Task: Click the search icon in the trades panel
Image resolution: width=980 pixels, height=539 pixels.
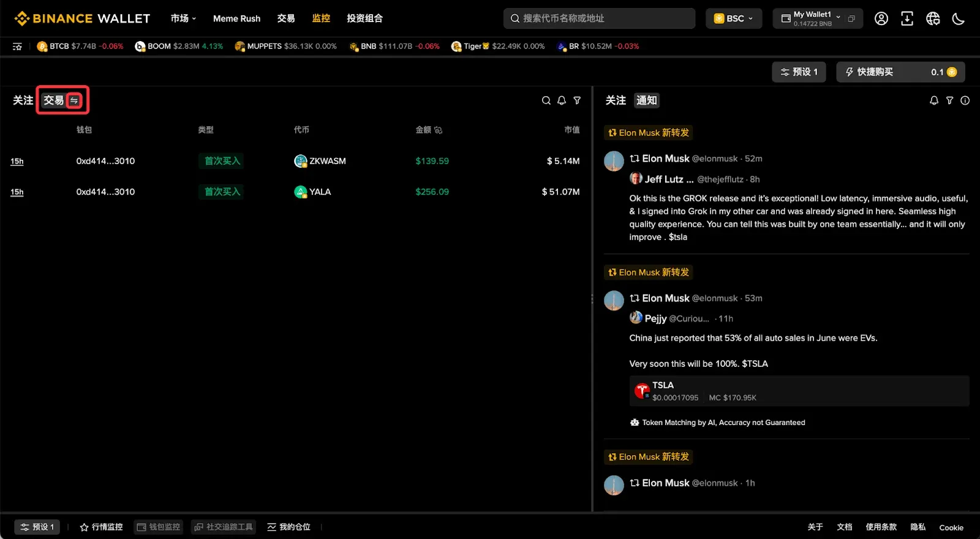Action: pos(546,100)
